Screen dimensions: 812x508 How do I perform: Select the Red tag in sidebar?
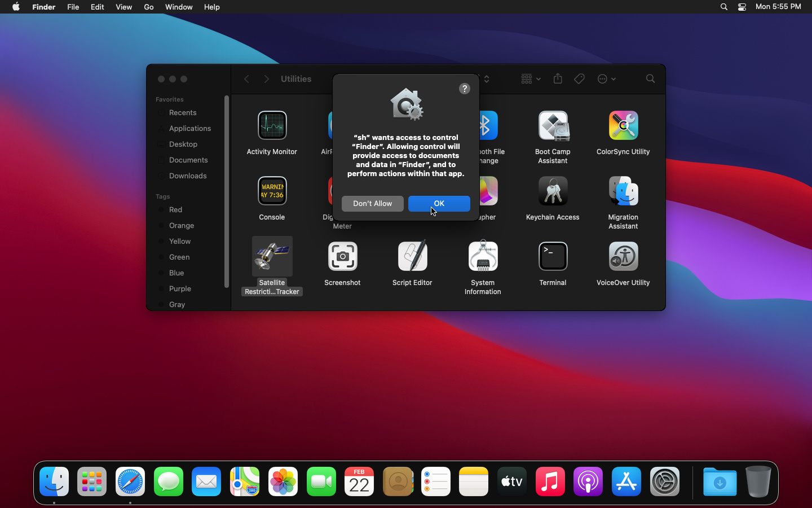click(x=175, y=210)
